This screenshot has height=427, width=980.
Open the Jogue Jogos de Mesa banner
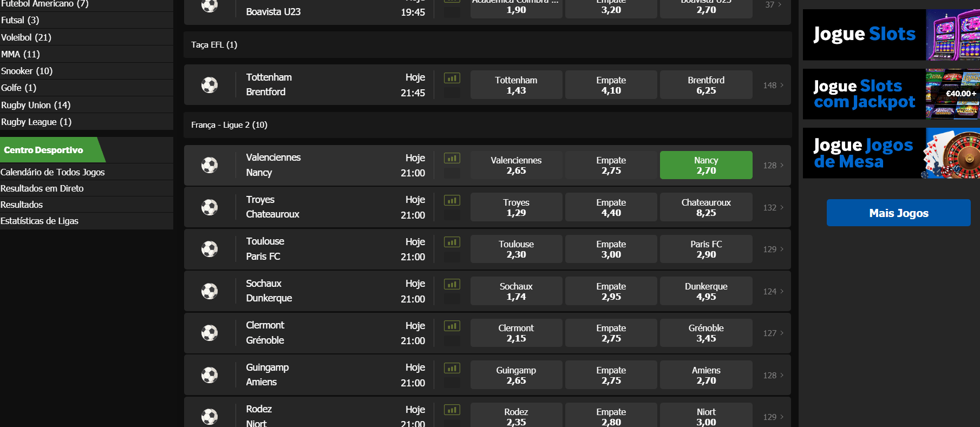tap(891, 153)
